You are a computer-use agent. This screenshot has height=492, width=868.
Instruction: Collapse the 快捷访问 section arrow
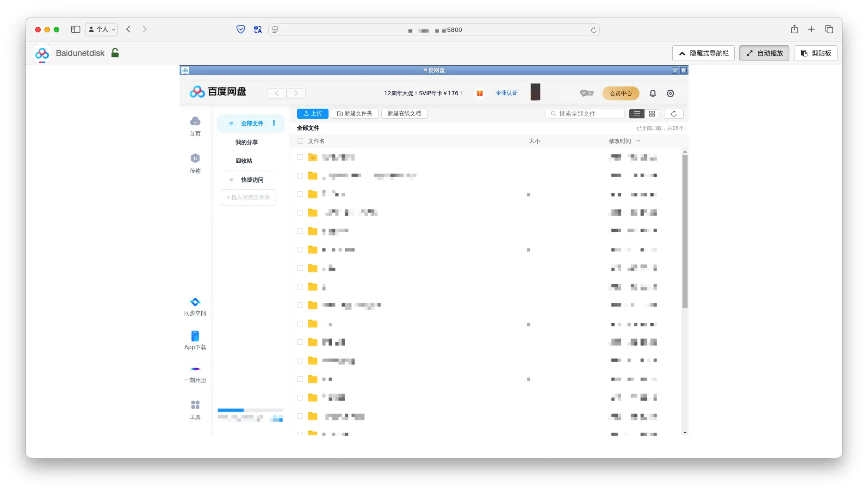coord(231,180)
